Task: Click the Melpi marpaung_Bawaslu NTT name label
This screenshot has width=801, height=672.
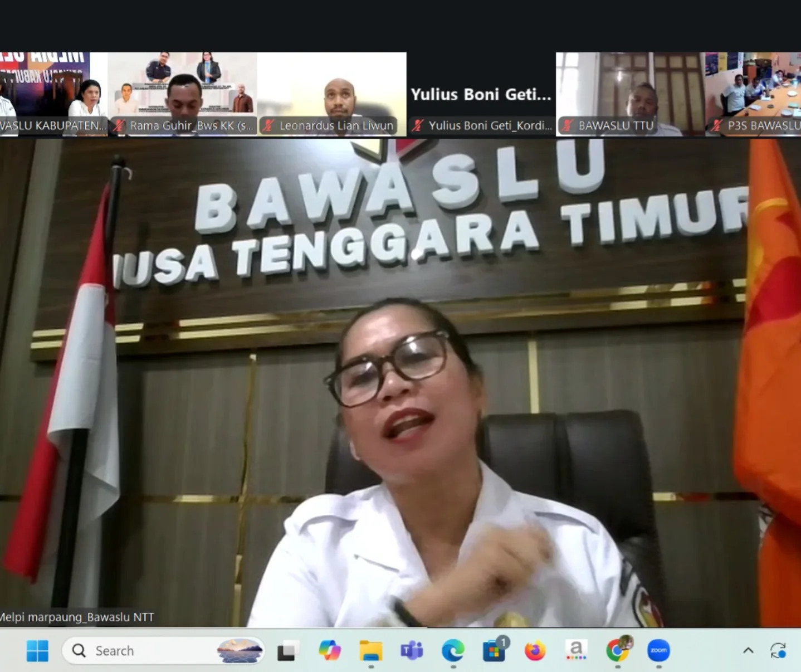Action: 77,617
